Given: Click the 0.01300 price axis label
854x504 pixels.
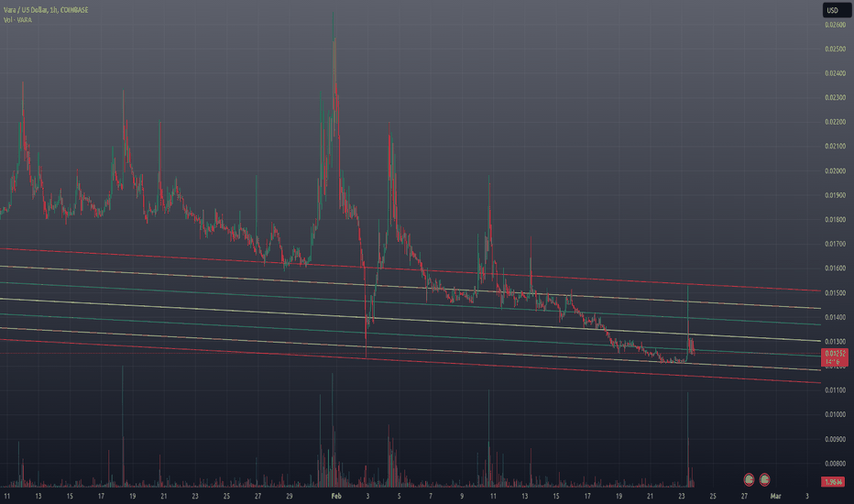Looking at the screenshot, I should 835,342.
